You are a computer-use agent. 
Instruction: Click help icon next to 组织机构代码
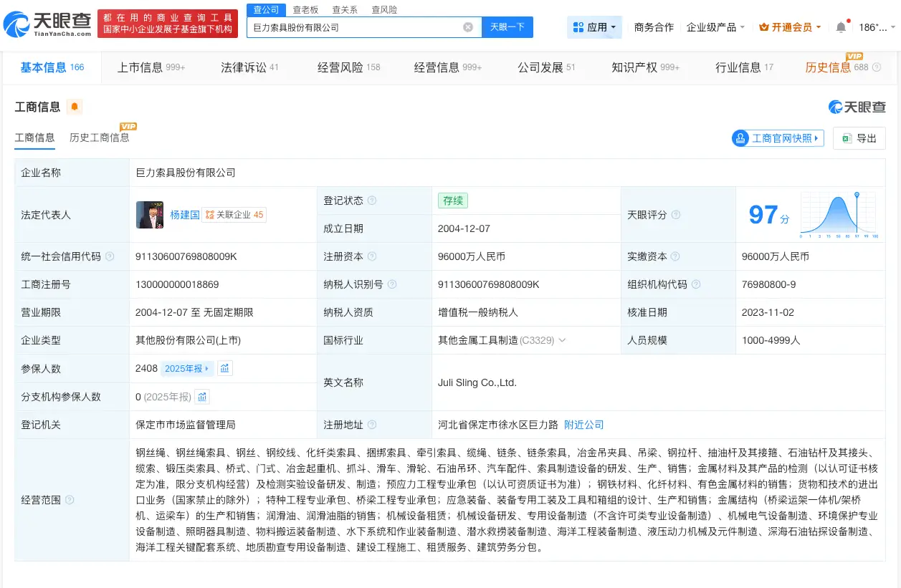point(696,284)
